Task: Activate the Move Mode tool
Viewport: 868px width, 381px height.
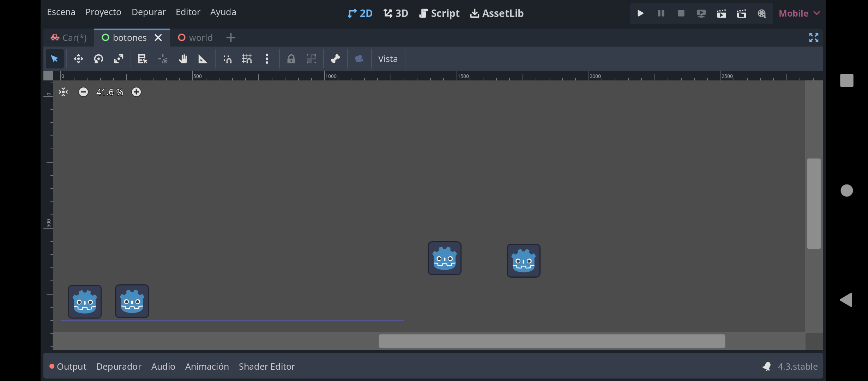Action: [78, 59]
